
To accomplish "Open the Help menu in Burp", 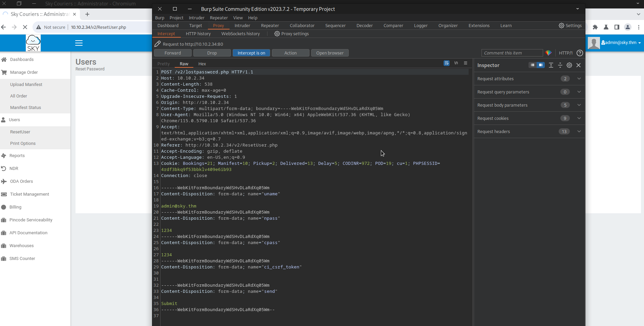I will [x=253, y=18].
